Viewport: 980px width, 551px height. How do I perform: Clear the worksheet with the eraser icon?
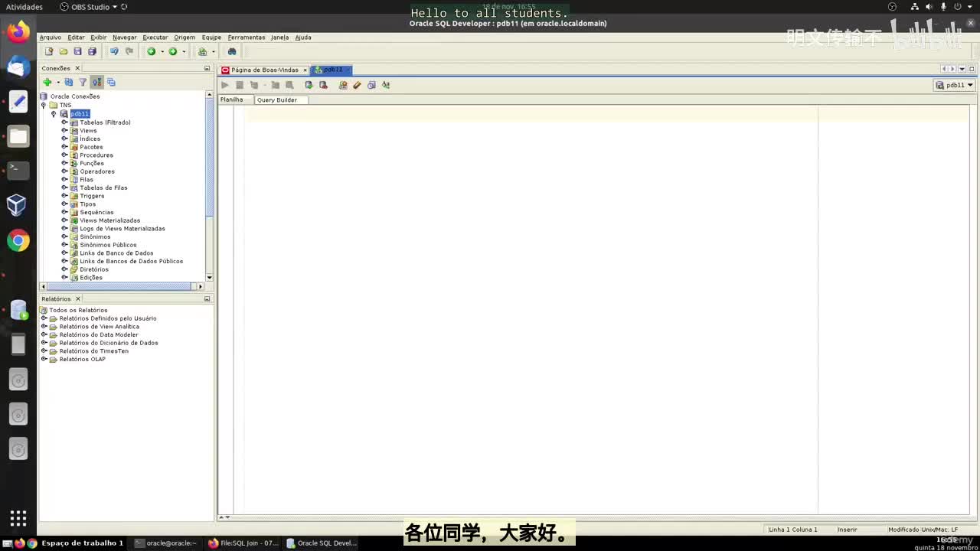(x=357, y=85)
